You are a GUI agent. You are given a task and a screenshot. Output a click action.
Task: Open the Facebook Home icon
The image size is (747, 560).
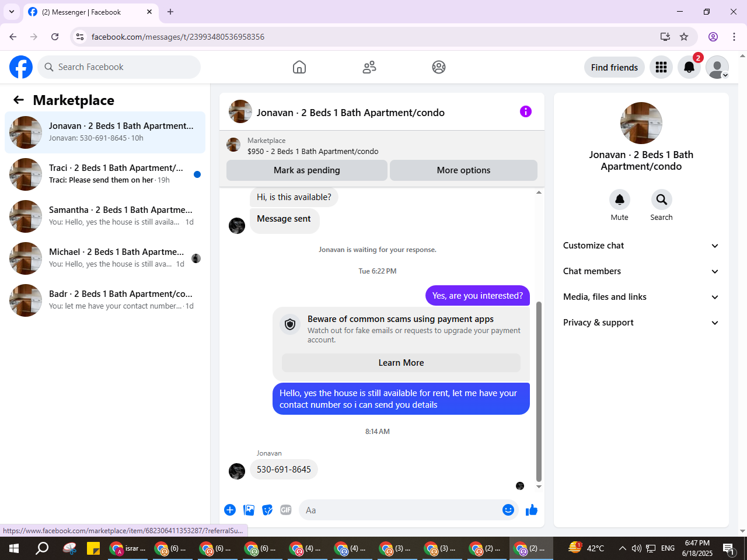point(299,67)
